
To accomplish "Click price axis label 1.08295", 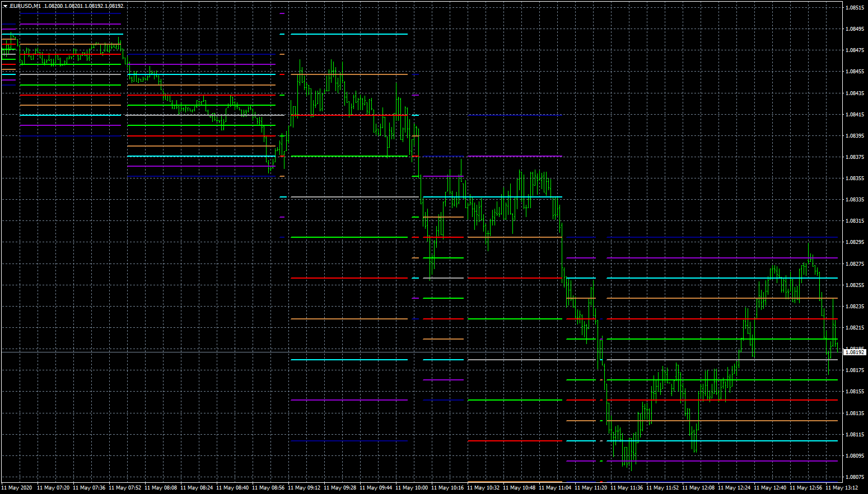I will click(855, 242).
